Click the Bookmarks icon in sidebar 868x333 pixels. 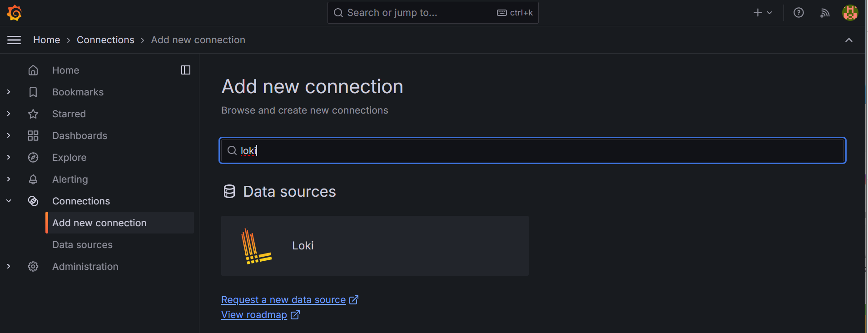pyautogui.click(x=33, y=92)
